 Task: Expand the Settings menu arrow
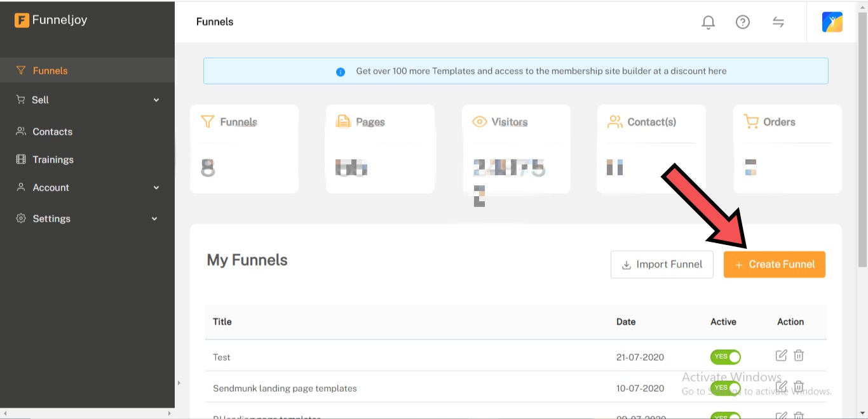tap(154, 219)
